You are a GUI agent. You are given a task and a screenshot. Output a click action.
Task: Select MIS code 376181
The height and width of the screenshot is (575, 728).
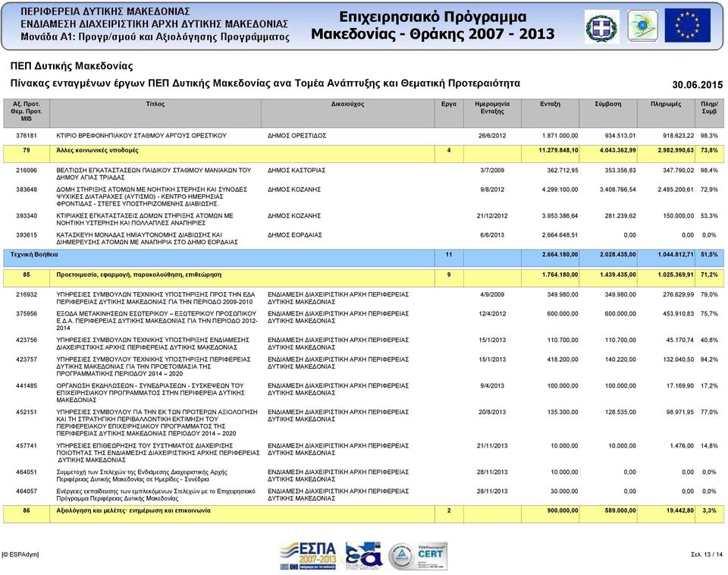point(27,136)
